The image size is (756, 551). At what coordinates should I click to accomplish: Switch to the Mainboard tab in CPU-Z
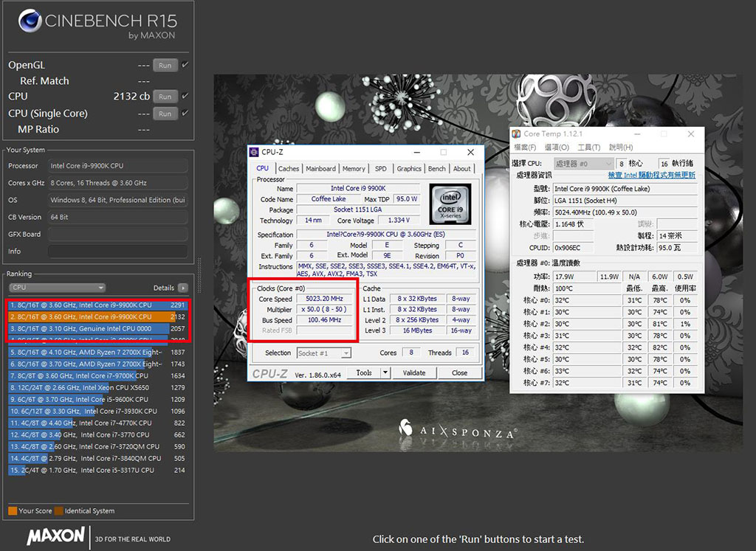[320, 169]
